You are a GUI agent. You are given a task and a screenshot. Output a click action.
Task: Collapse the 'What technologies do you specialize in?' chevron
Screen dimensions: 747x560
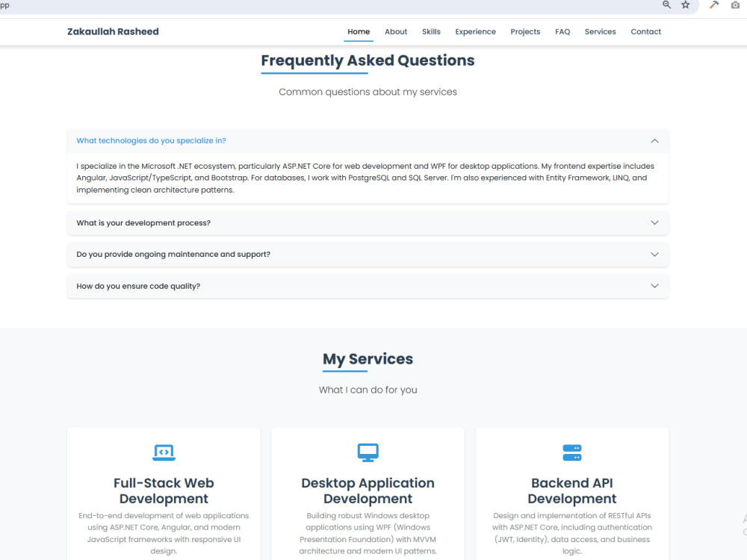(x=654, y=141)
